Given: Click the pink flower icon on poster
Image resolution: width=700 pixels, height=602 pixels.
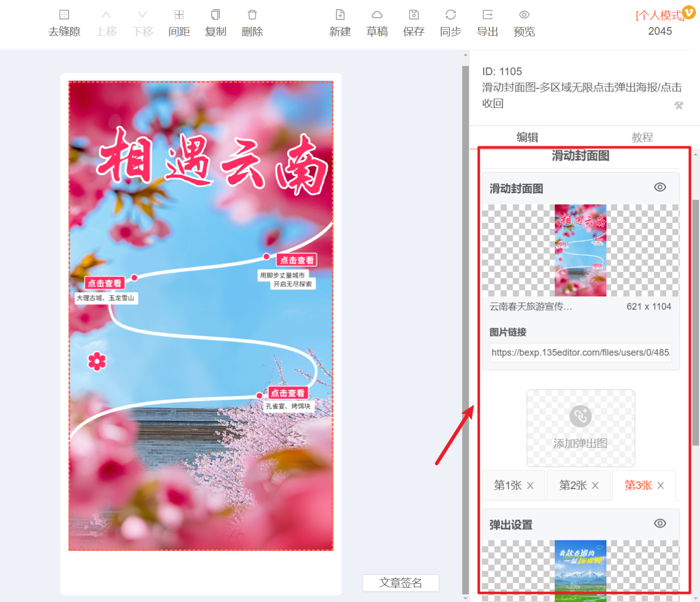Looking at the screenshot, I should [97, 361].
